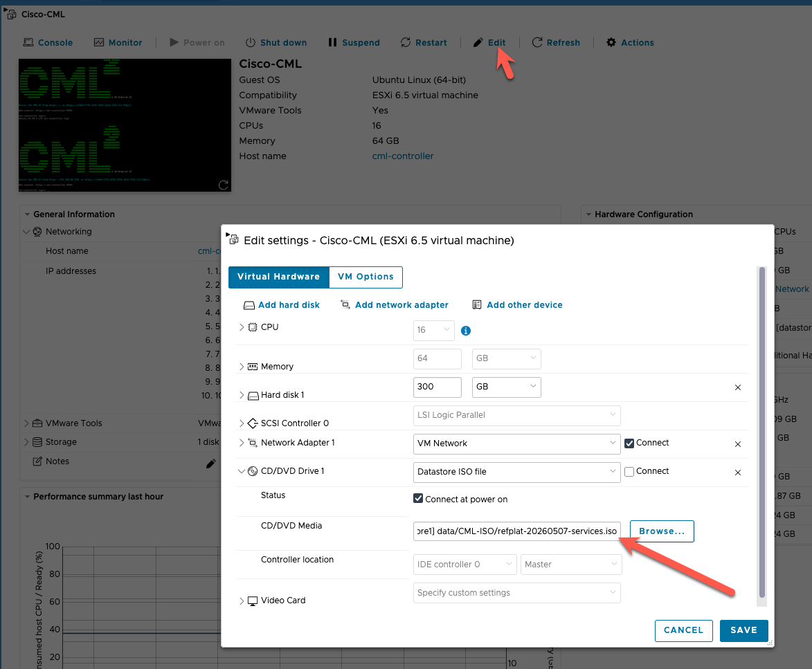Click the CD/DVD Media ISO path field
This screenshot has width=812, height=669.
[517, 531]
